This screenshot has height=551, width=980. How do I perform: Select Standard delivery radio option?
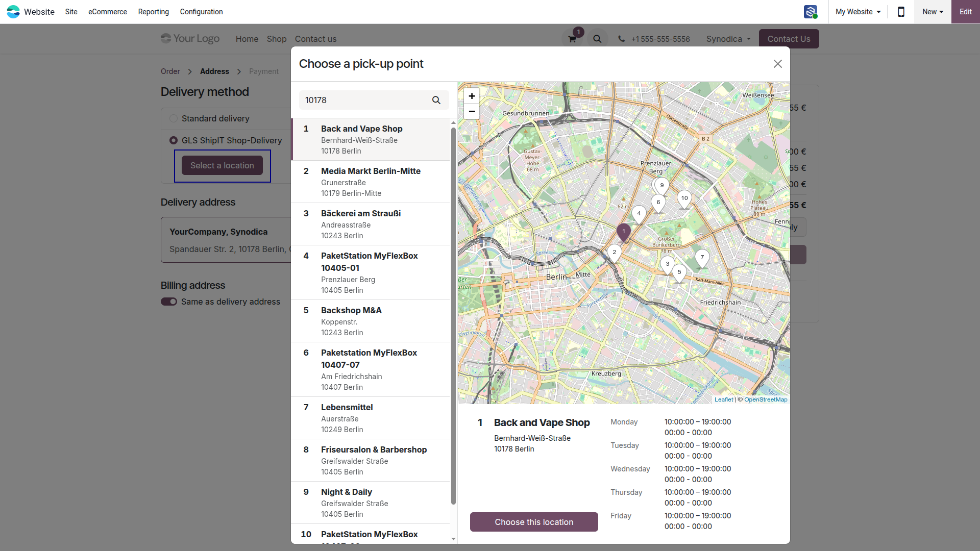pyautogui.click(x=174, y=118)
